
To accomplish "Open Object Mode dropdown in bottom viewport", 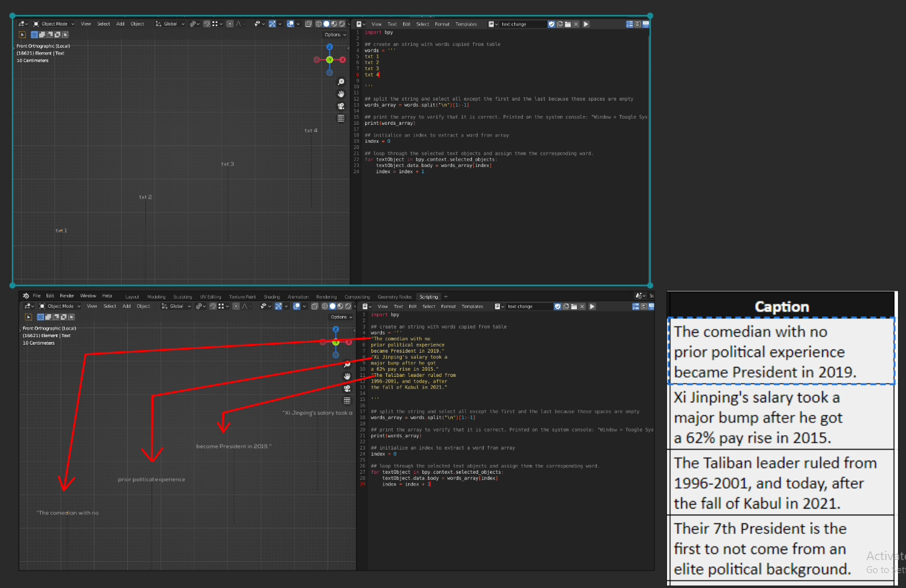I will (60, 306).
